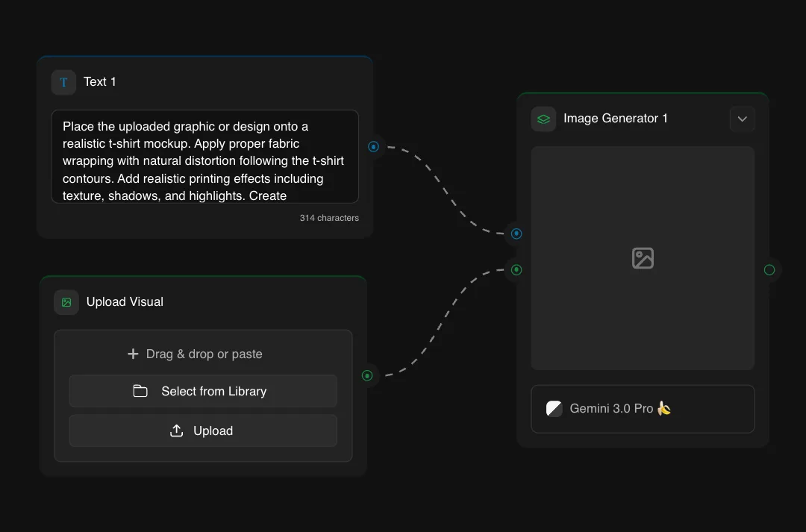Expand the Image Generator 1 chevron menu

tap(742, 119)
